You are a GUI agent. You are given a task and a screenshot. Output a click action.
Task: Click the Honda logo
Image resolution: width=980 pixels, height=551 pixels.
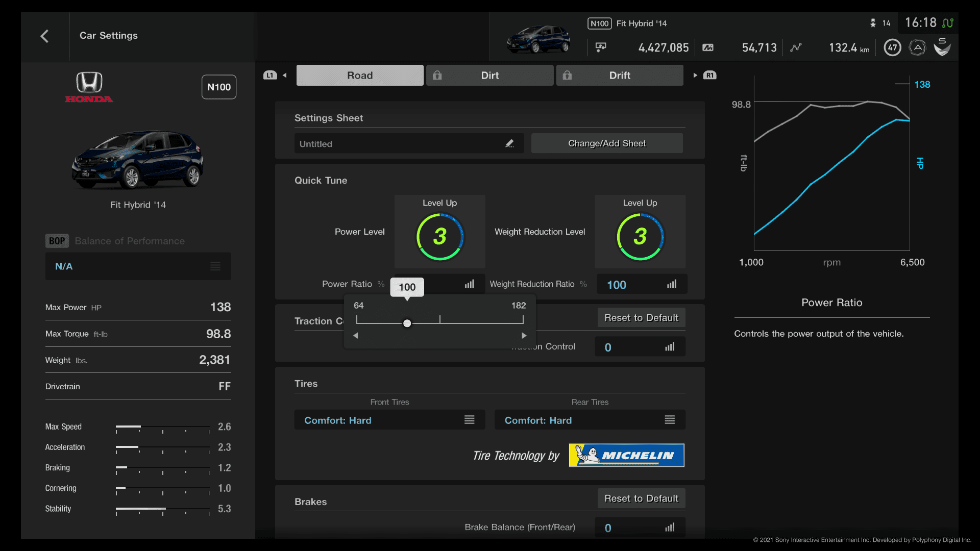89,87
